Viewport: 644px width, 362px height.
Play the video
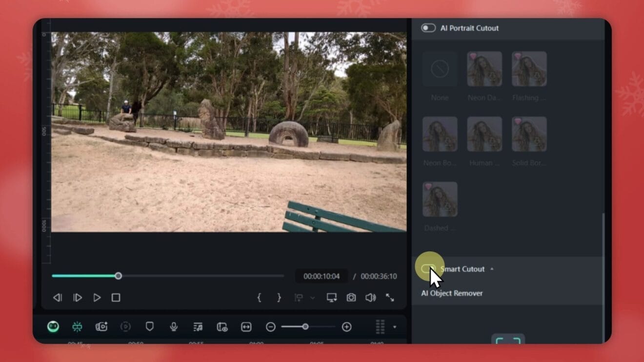point(97,298)
